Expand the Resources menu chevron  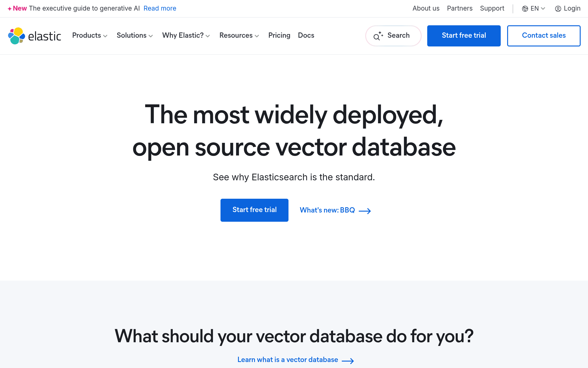tap(257, 36)
